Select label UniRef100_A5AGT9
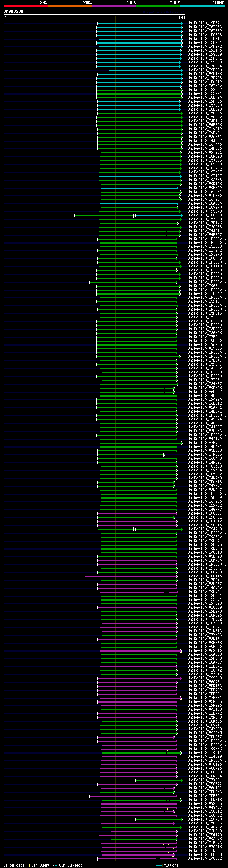This screenshot has width=228, height=868. (x=204, y=82)
